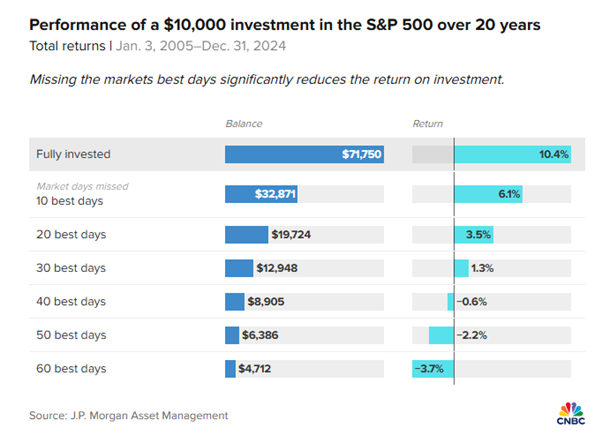Viewport: 602px width, 443px height.
Task: Click the $6,386 balance value
Action: click(x=263, y=335)
